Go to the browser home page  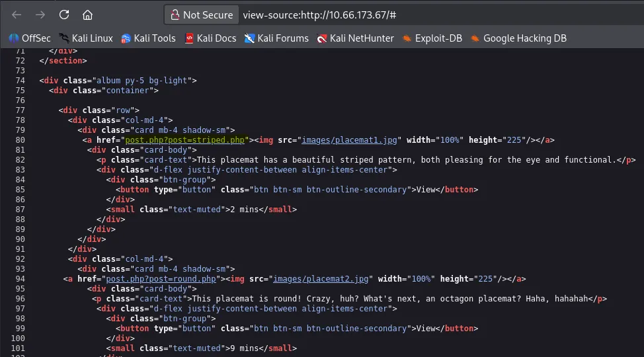coord(87,15)
